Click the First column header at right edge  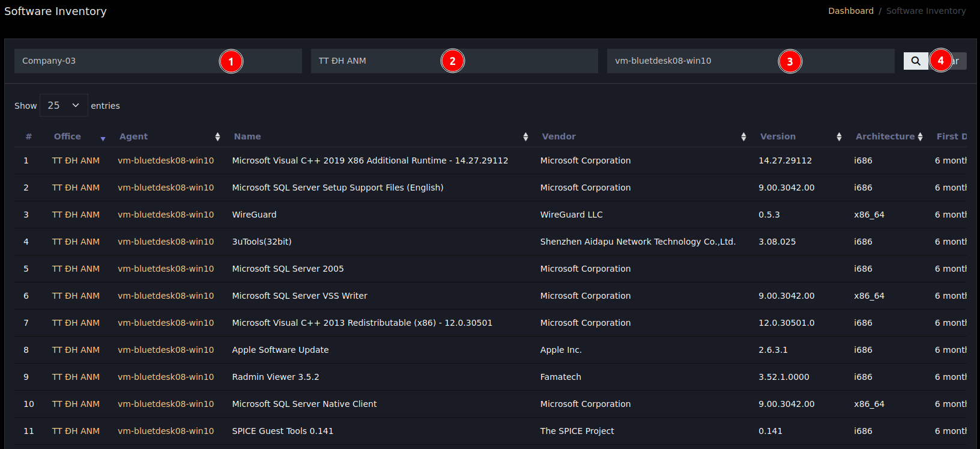pyautogui.click(x=951, y=136)
